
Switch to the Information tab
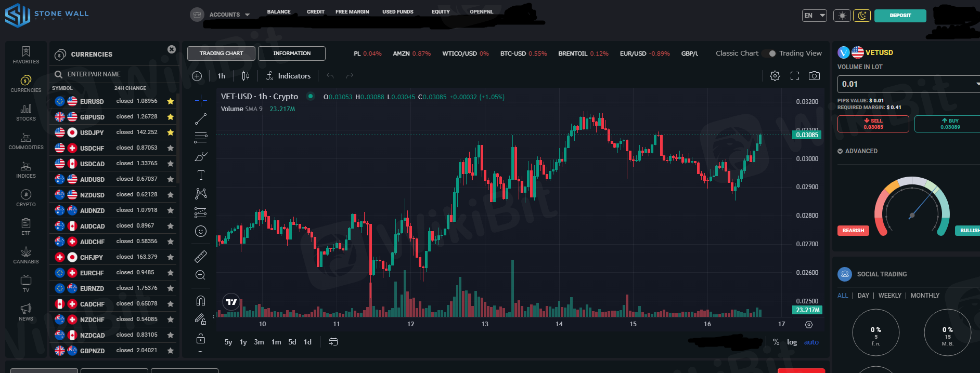tap(292, 54)
